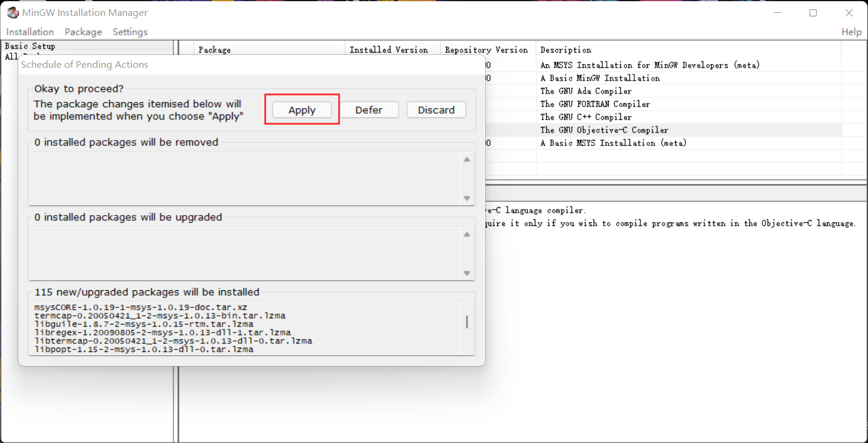Open the Package menu

(83, 32)
